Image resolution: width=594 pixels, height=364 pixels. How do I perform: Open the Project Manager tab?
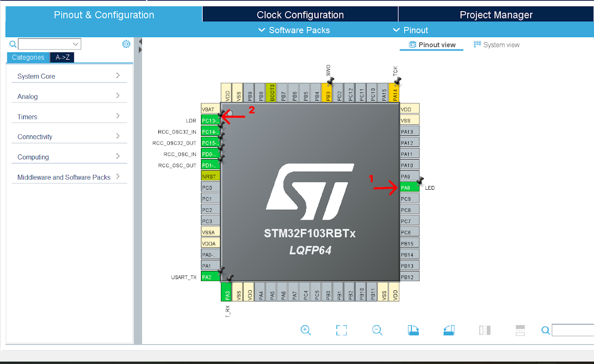pyautogui.click(x=496, y=15)
